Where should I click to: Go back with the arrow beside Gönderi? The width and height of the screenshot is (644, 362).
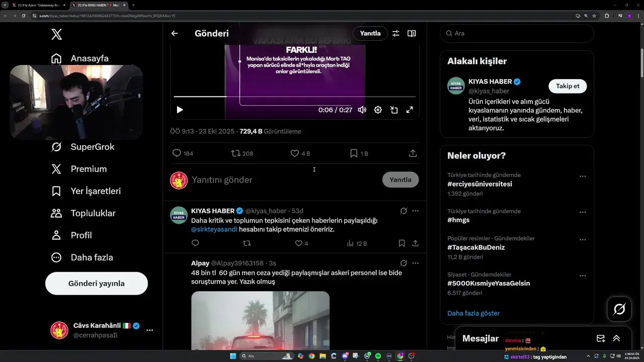pyautogui.click(x=175, y=33)
